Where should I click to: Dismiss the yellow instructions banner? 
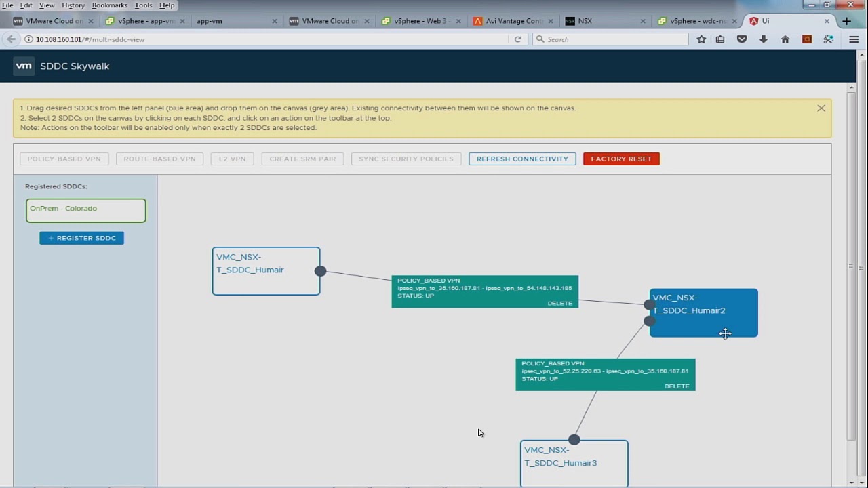pos(821,108)
